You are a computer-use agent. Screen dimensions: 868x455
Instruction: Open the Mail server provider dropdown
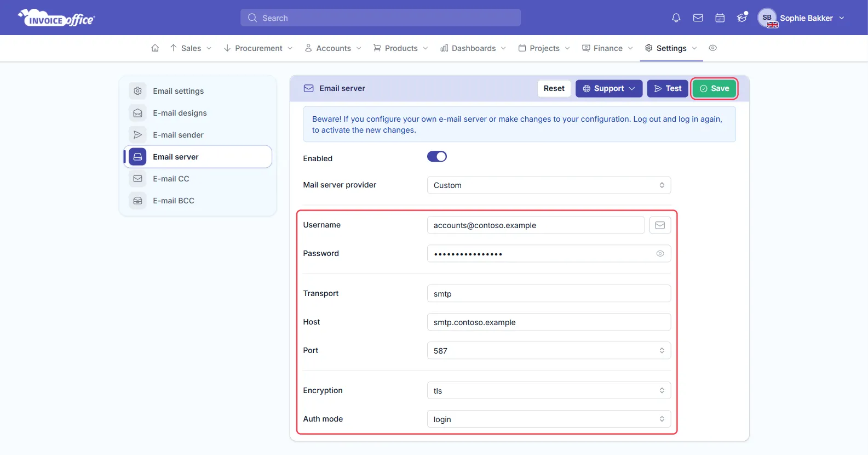[549, 185]
